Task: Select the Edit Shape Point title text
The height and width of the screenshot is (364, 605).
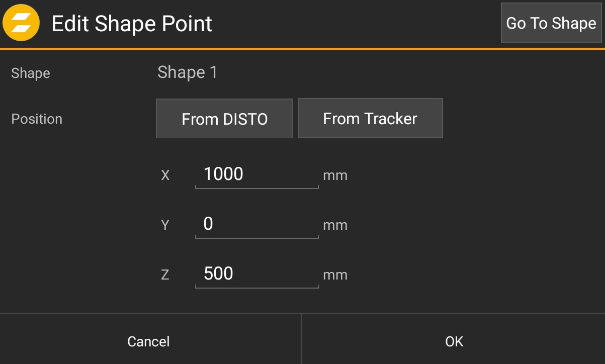Action: tap(133, 23)
